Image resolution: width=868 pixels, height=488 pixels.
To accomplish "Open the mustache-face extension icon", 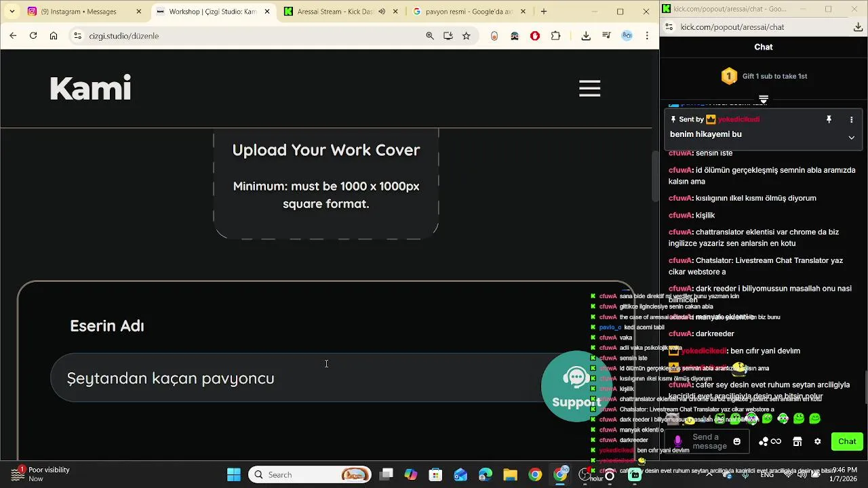I will click(515, 36).
